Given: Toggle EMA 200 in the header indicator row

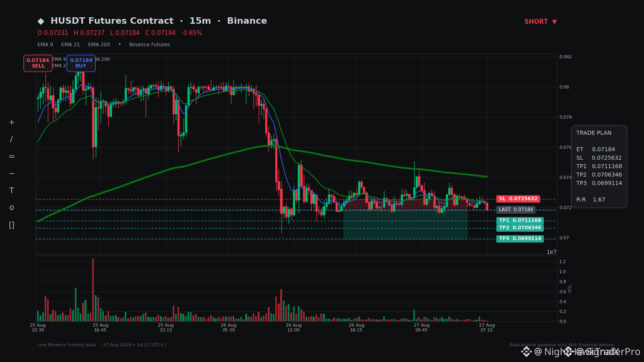Looking at the screenshot, I should pyautogui.click(x=99, y=45).
